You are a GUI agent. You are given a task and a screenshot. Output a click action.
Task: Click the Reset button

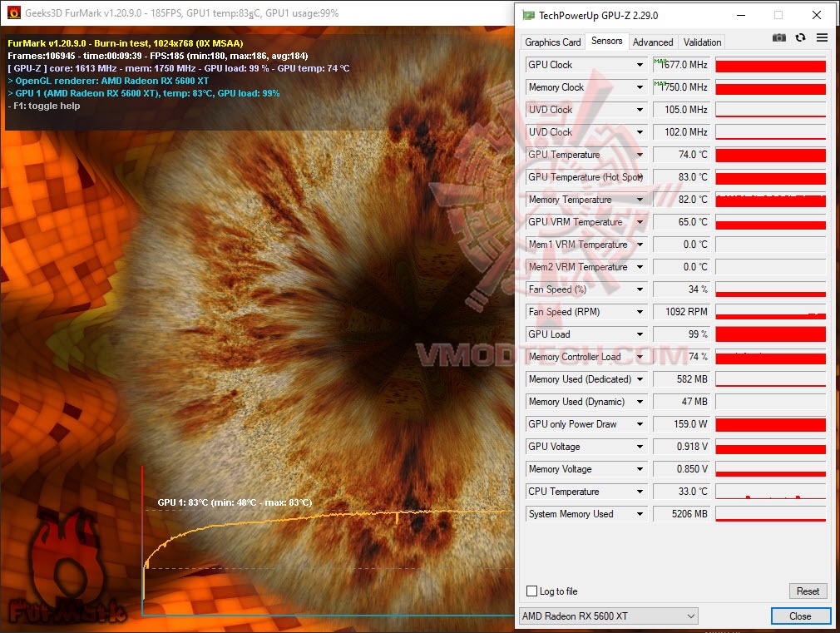(x=808, y=591)
